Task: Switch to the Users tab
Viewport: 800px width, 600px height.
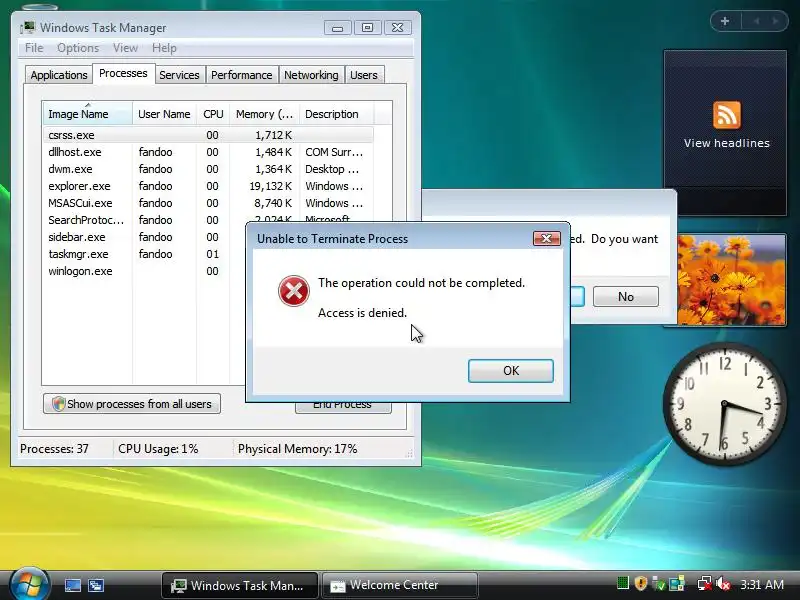Action: pyautogui.click(x=364, y=75)
